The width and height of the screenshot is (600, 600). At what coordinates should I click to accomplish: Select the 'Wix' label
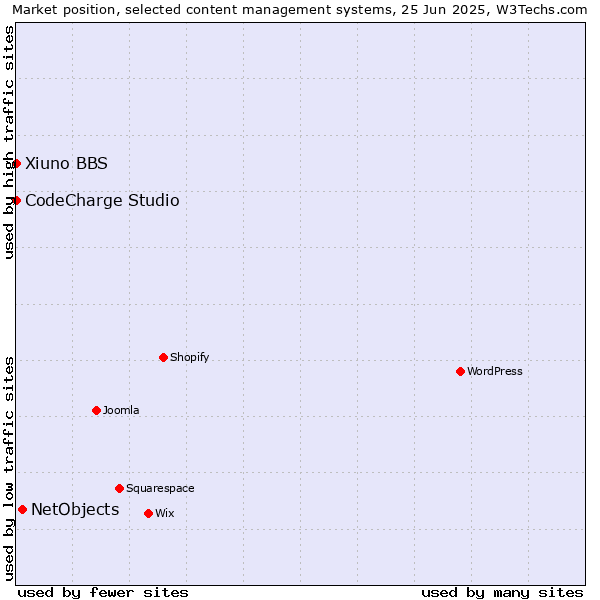(x=165, y=513)
